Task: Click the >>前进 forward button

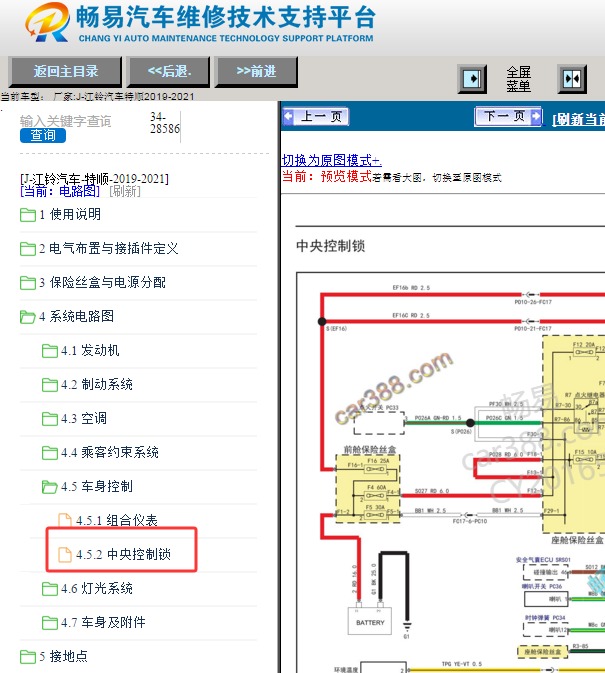Action: 256,71
